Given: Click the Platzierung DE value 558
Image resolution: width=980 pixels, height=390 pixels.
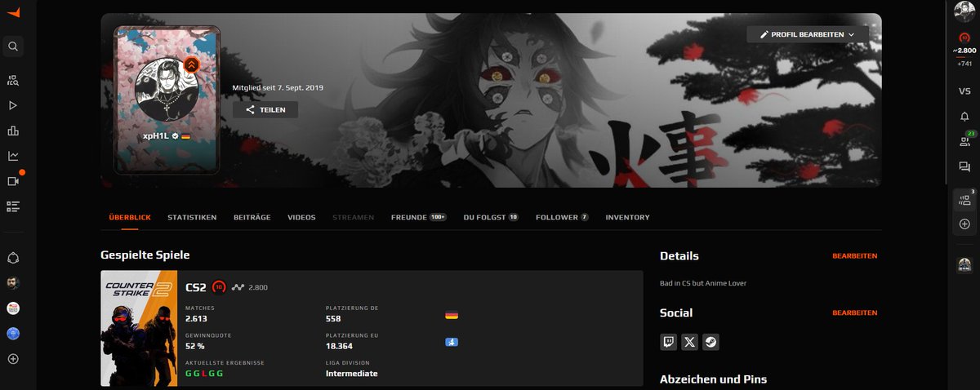Looking at the screenshot, I should [x=332, y=319].
